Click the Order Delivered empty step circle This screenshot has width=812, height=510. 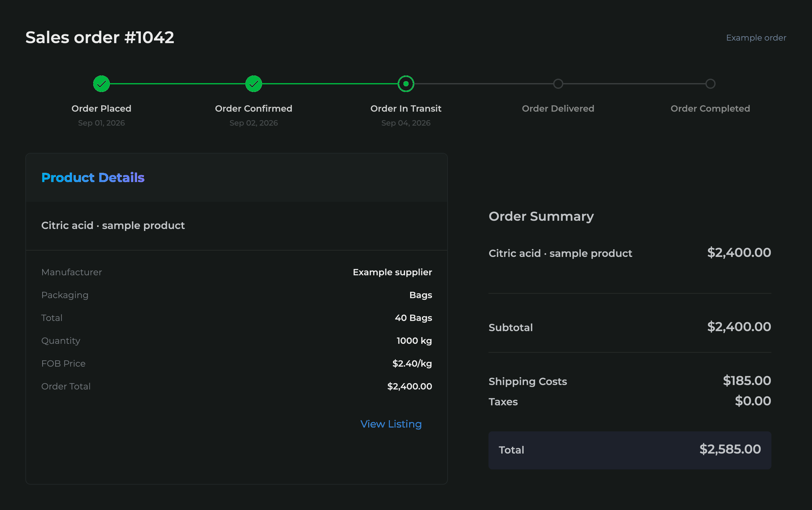click(558, 84)
